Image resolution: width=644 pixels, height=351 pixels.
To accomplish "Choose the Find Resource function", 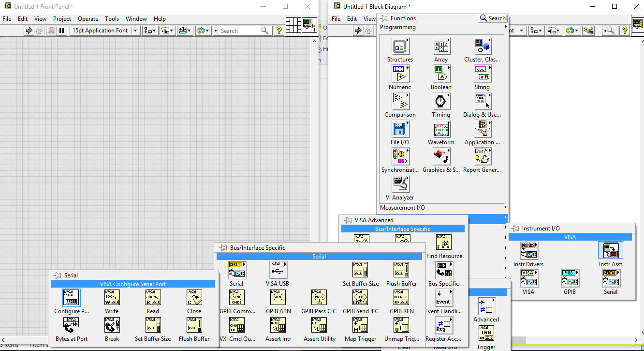I will [x=443, y=243].
